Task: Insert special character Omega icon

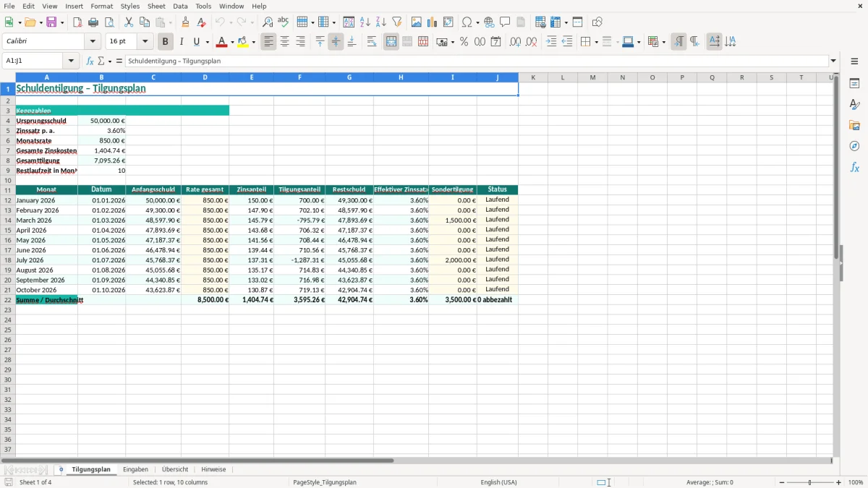Action: pos(467,22)
